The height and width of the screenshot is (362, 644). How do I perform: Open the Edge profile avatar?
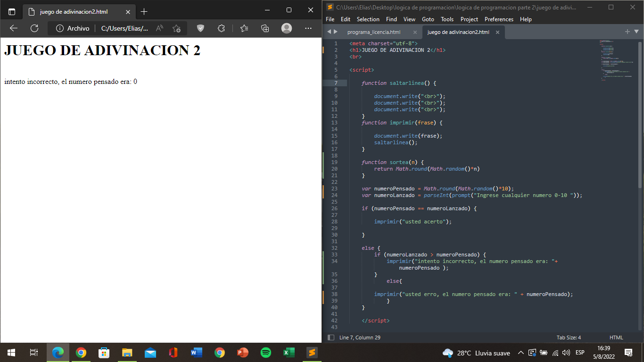[287, 28]
